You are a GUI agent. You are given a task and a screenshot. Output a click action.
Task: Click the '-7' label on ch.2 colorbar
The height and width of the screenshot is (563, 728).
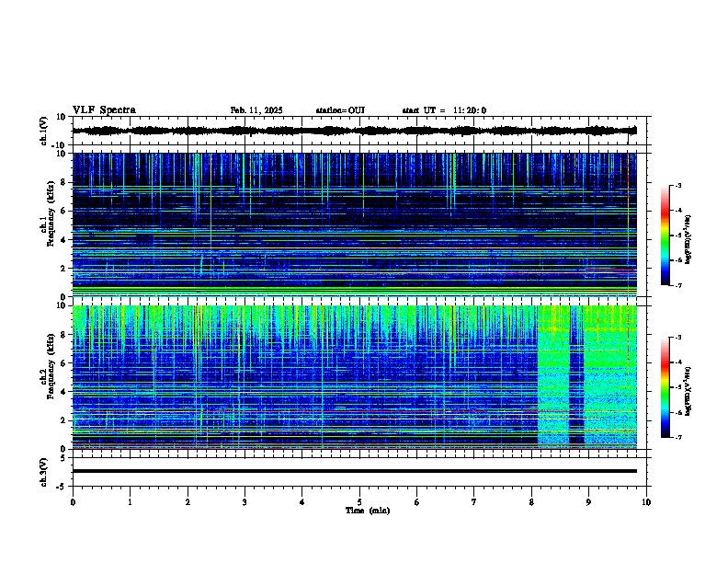pyautogui.click(x=677, y=437)
